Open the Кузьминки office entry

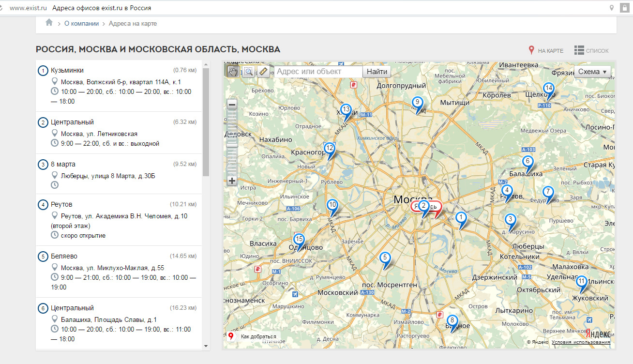click(x=67, y=70)
